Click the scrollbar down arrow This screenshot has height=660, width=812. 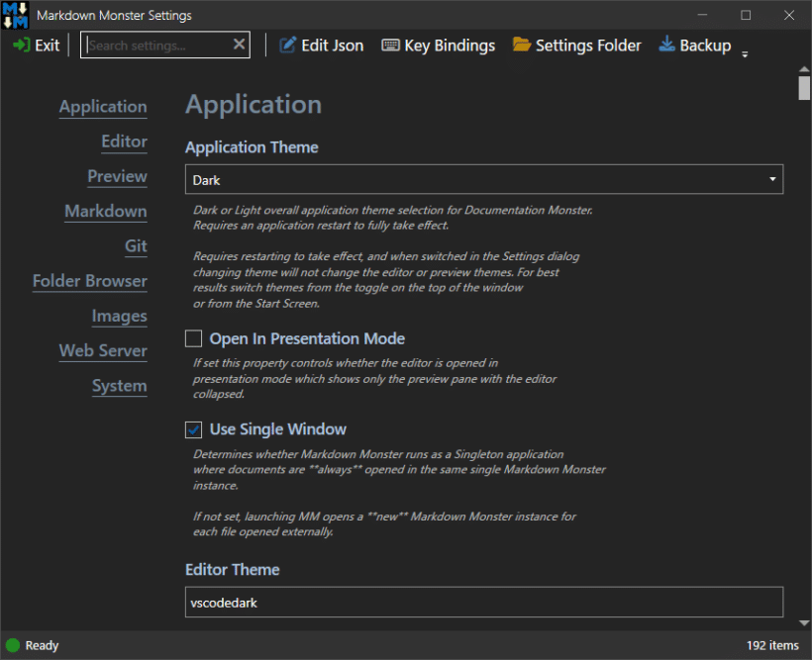(804, 622)
